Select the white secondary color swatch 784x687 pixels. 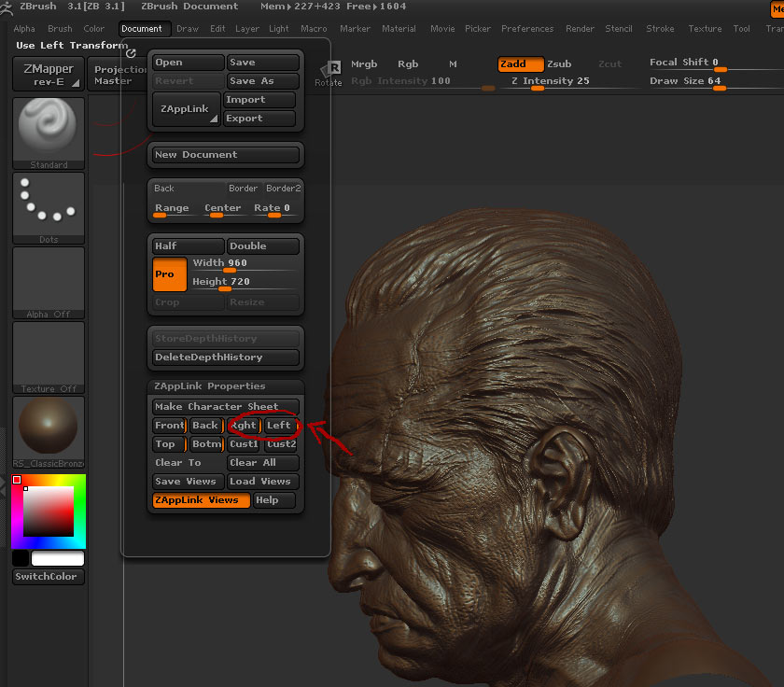pos(58,558)
